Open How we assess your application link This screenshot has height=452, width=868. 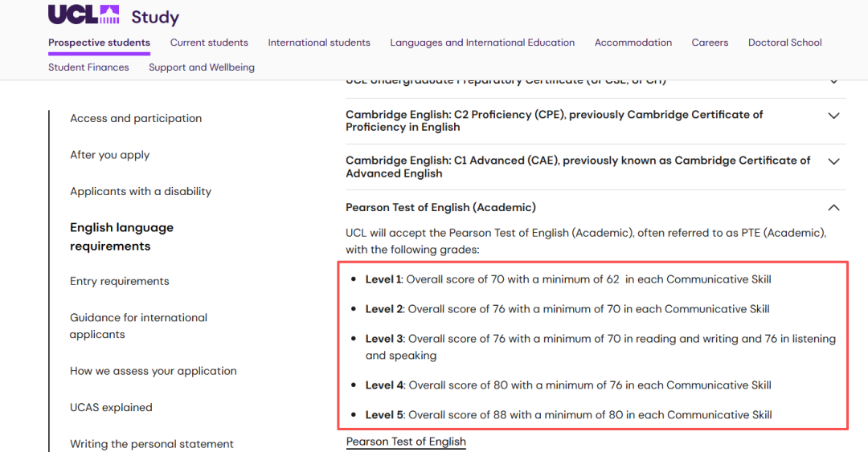coord(154,371)
